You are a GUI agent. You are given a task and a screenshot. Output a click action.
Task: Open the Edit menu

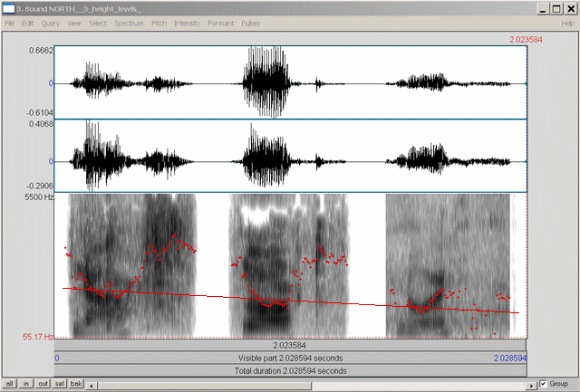click(x=28, y=23)
